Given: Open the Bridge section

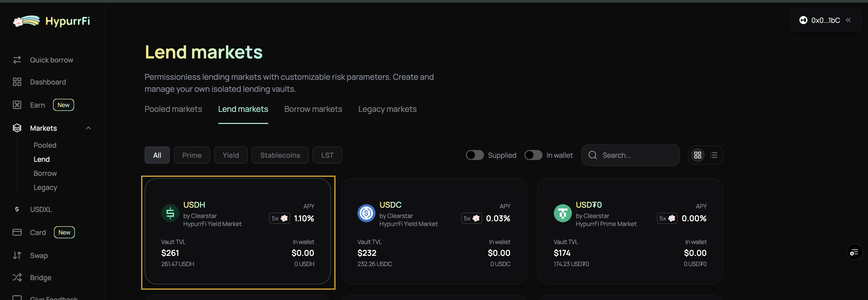Looking at the screenshot, I should (40, 277).
